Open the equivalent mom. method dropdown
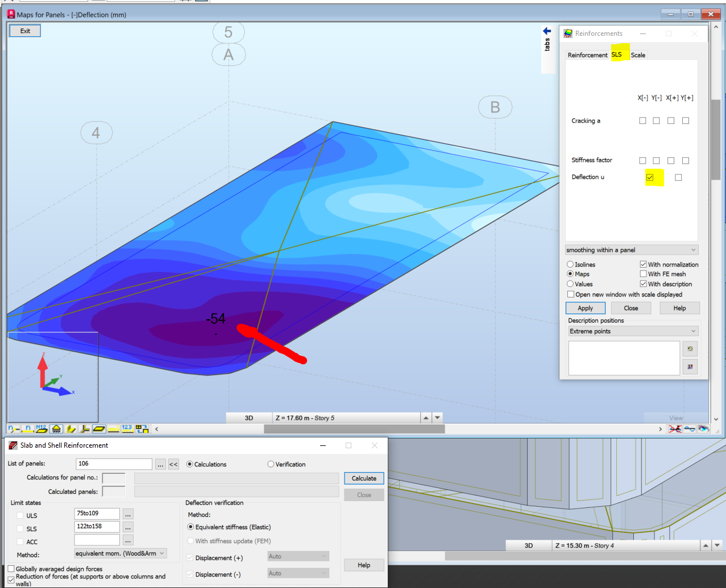This screenshot has width=726, height=588. 121,553
